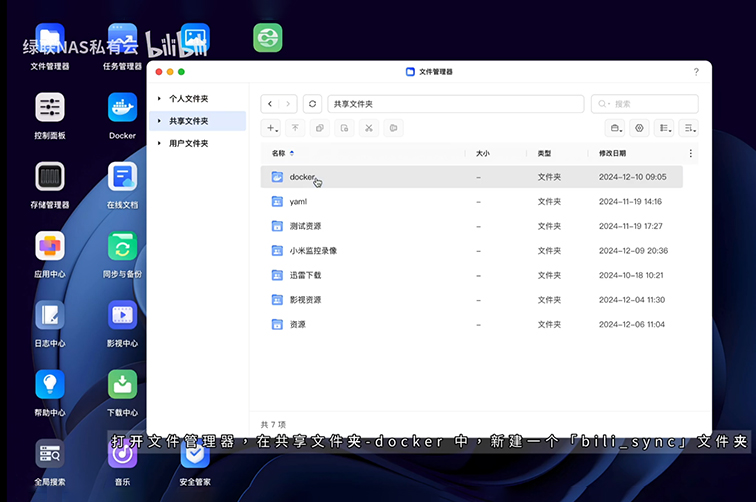Open file manager settings hexagon icon
The width and height of the screenshot is (756, 502).
click(639, 128)
